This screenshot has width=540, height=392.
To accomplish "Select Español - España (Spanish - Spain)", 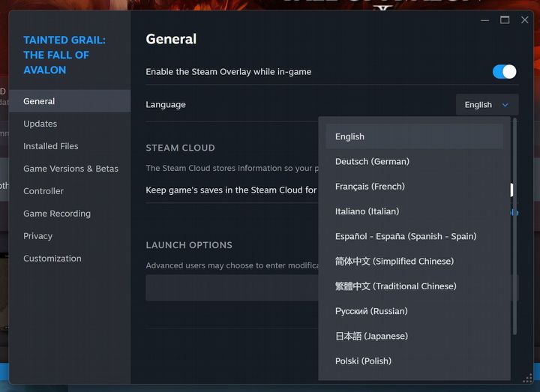I will (x=406, y=236).
